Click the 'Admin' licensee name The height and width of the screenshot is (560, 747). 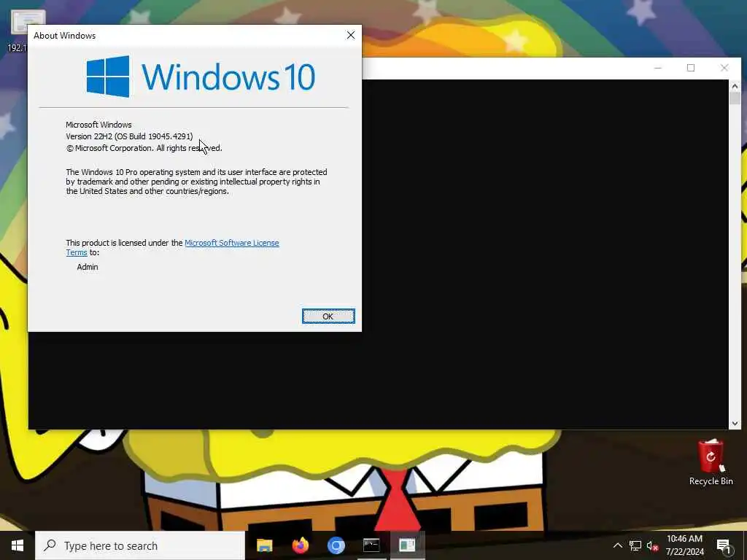pos(88,267)
